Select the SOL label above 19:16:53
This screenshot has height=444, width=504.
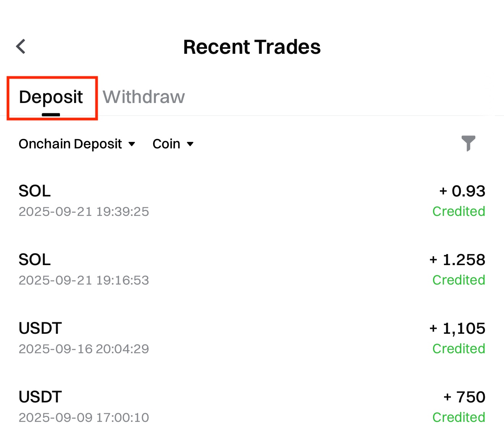(x=35, y=260)
